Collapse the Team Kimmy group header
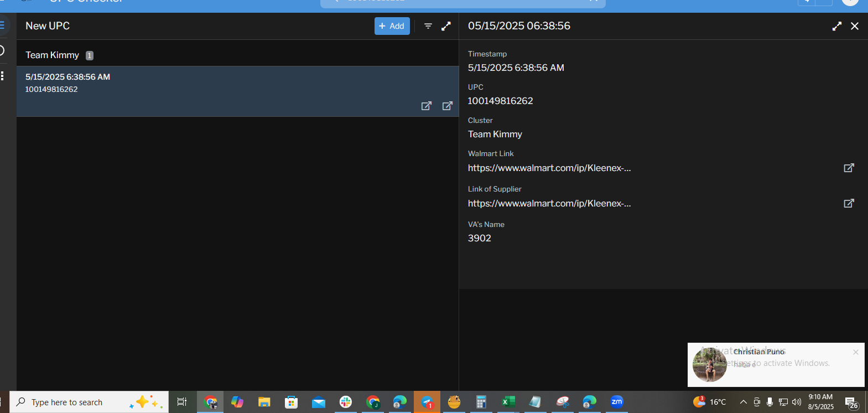The width and height of the screenshot is (868, 413). [x=53, y=55]
